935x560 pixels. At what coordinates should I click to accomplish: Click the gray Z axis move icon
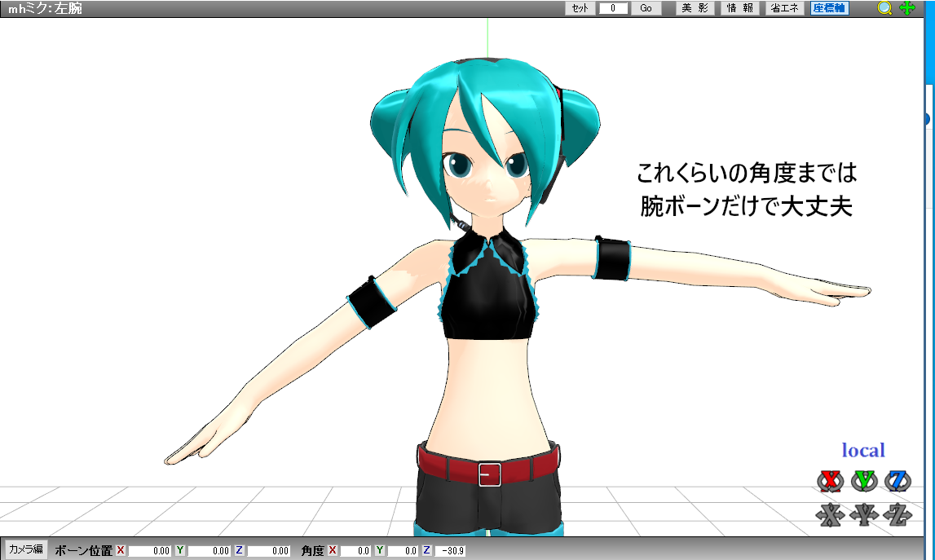point(898,514)
